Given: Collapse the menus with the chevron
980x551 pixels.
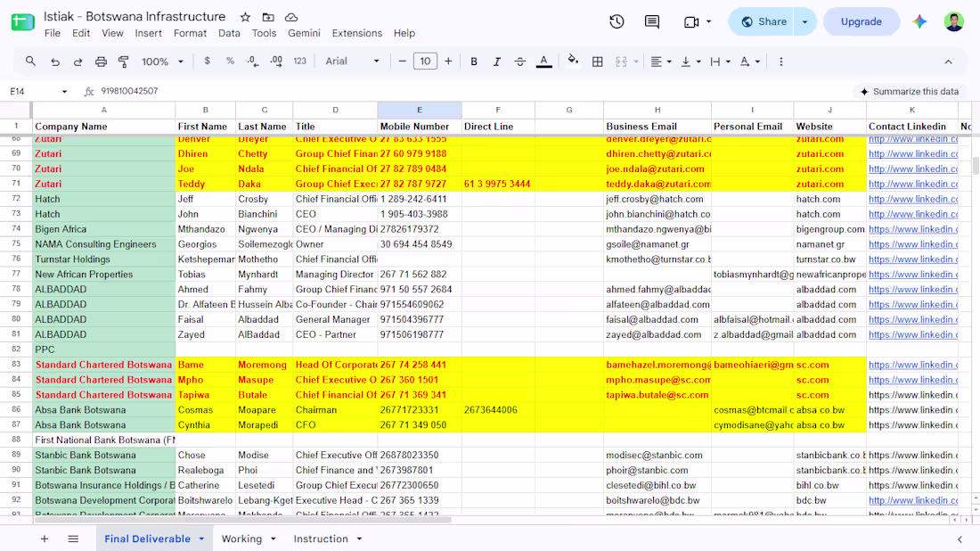Looking at the screenshot, I should pyautogui.click(x=948, y=62).
